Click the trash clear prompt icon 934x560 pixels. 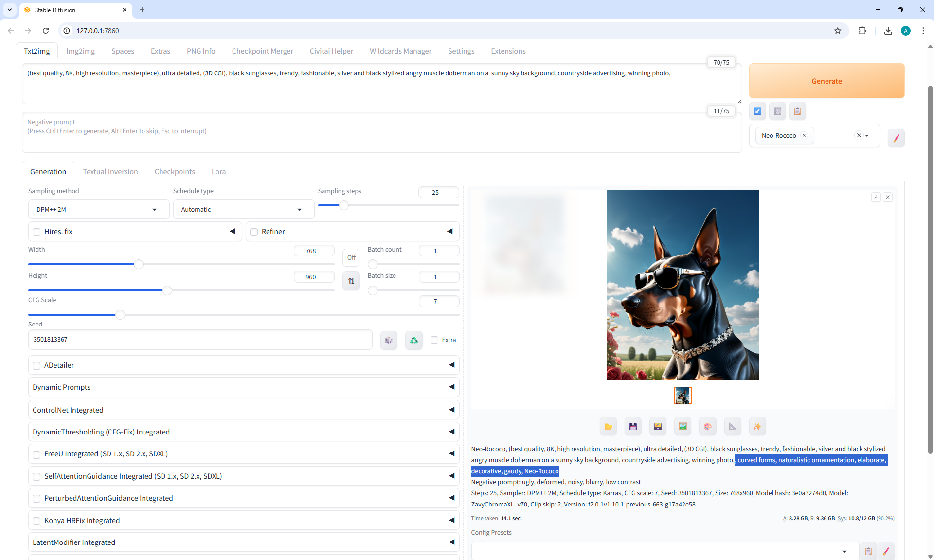click(777, 111)
